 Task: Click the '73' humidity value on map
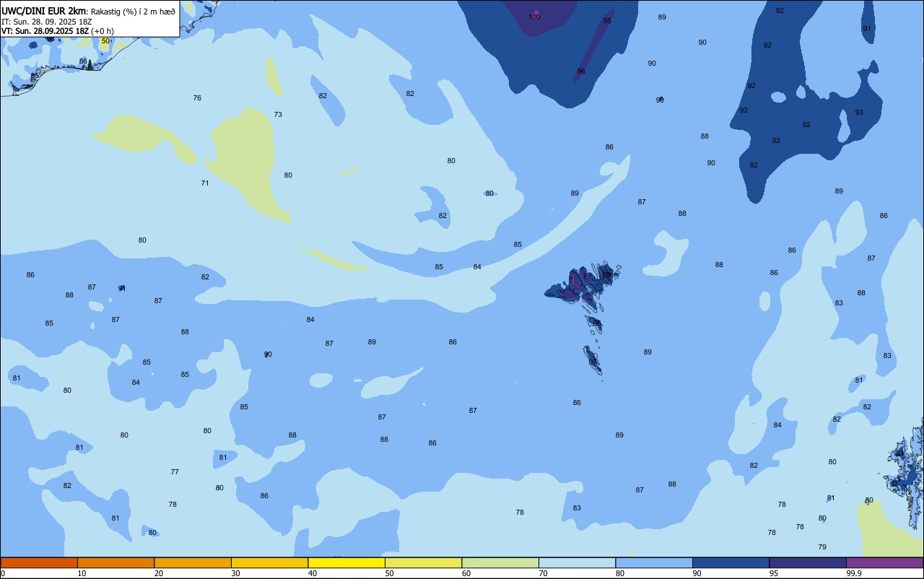click(x=278, y=114)
